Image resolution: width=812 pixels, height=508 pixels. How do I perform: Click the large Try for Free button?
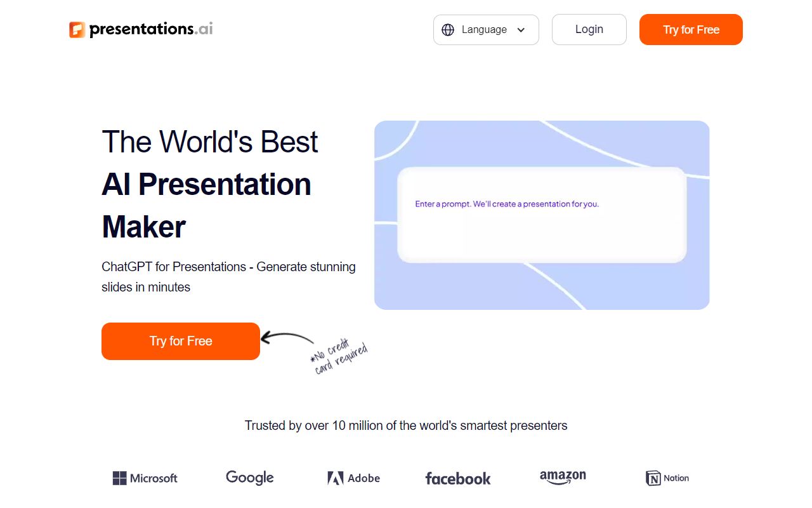[x=180, y=341]
